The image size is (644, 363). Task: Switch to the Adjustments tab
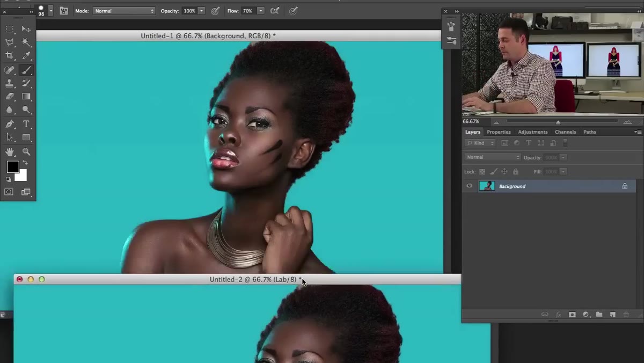click(x=533, y=132)
